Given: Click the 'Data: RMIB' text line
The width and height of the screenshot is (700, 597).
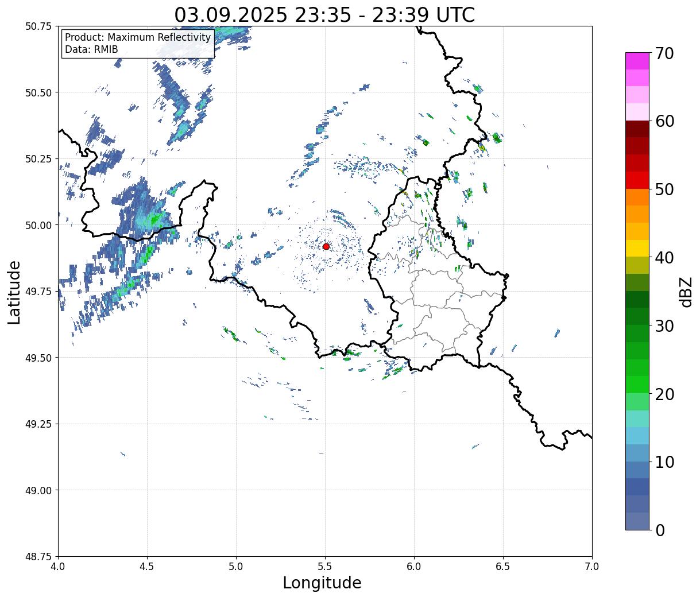Looking at the screenshot, I should [x=91, y=49].
